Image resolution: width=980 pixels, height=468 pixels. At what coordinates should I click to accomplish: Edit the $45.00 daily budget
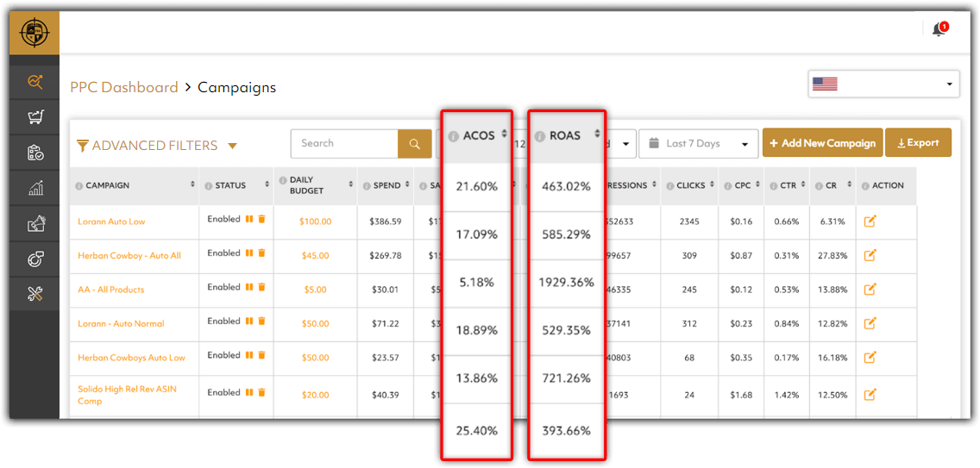pyautogui.click(x=316, y=256)
